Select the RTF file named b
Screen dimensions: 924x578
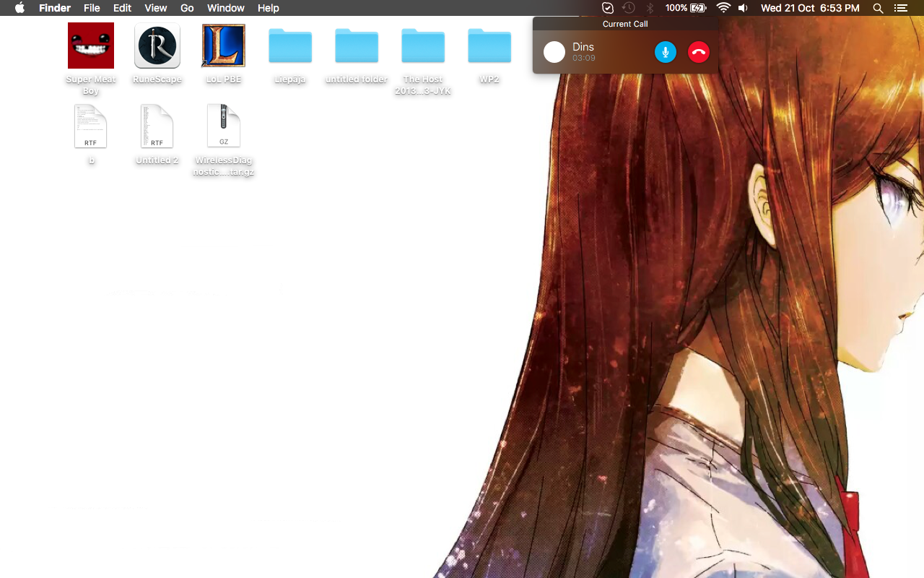[91, 126]
